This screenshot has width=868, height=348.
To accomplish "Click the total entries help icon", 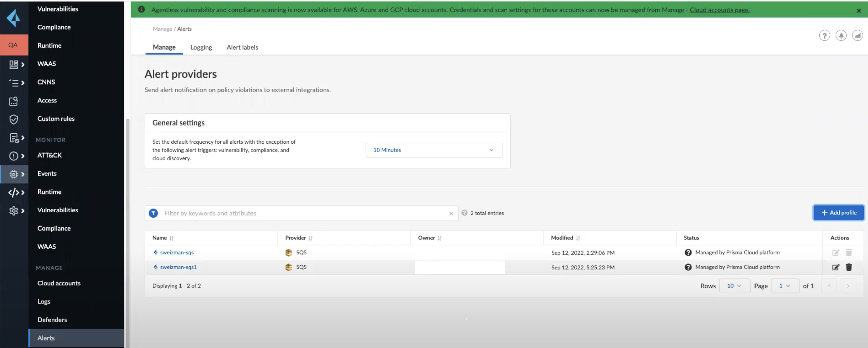I will [x=464, y=213].
